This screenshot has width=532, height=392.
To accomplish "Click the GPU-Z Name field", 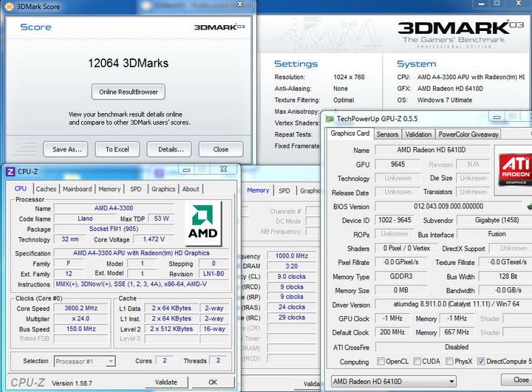I will point(432,150).
